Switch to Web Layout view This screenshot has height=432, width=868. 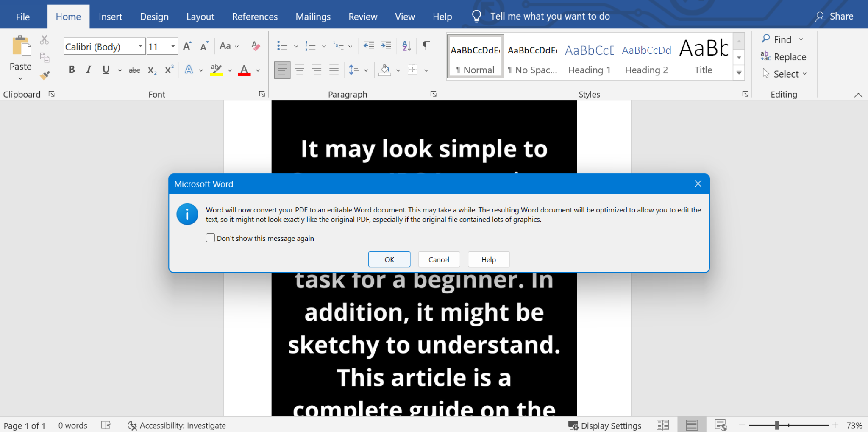click(721, 425)
